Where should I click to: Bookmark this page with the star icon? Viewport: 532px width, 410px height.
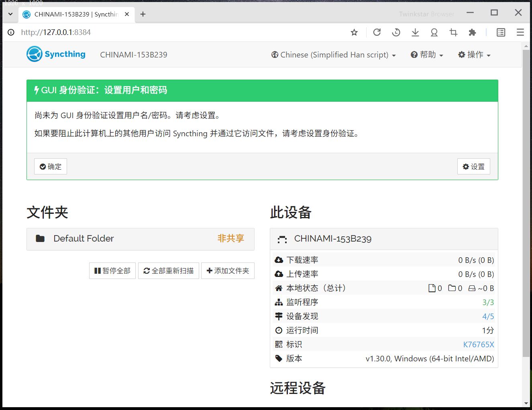(354, 33)
